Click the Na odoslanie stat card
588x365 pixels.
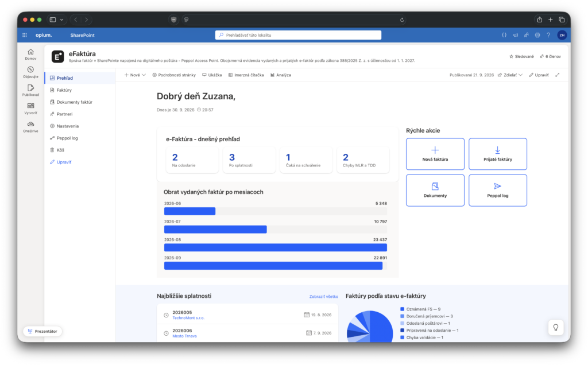[x=192, y=160]
